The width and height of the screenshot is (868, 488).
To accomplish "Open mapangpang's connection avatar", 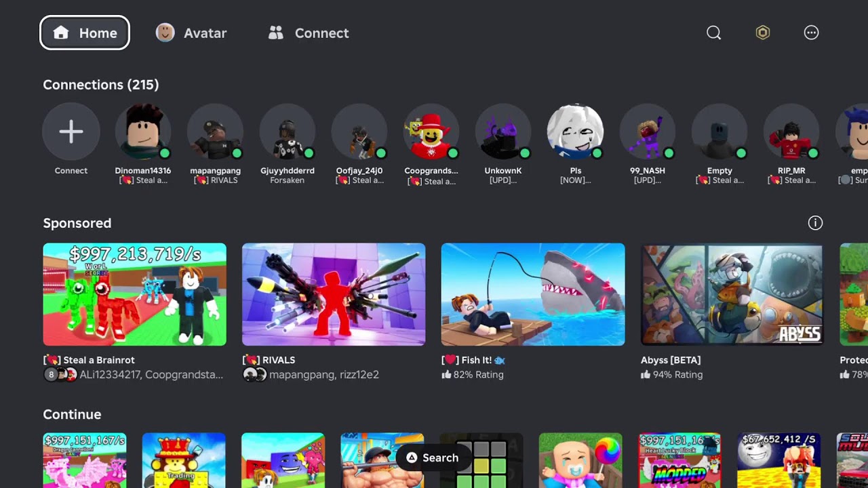I will 215,131.
